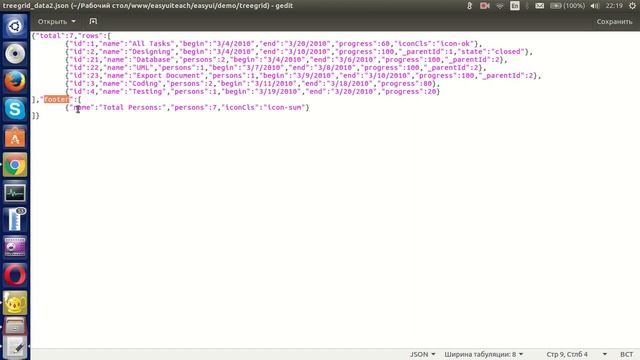Click the Открыть button to open a file
The width and height of the screenshot is (640, 360).
tap(52, 21)
